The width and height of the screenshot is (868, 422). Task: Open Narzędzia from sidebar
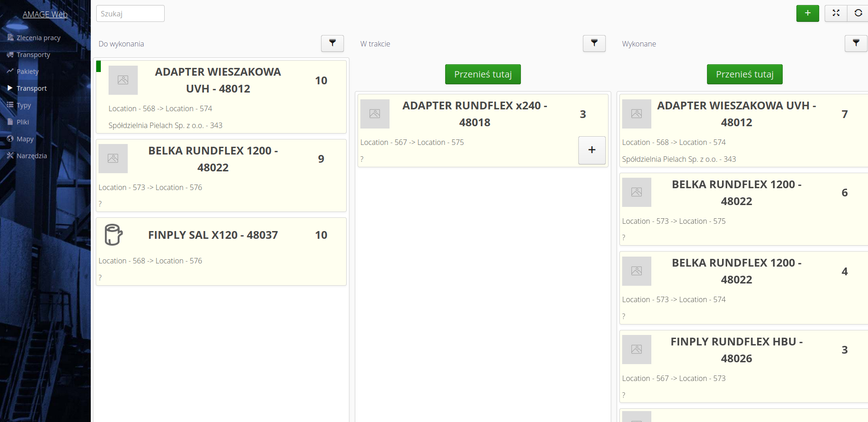coord(31,156)
